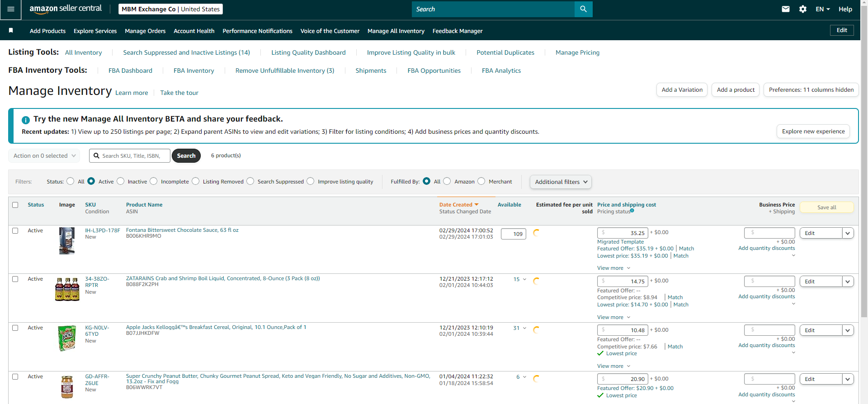This screenshot has height=404, width=868.
Task: Select Search Suppressed status radio
Action: pos(250,181)
